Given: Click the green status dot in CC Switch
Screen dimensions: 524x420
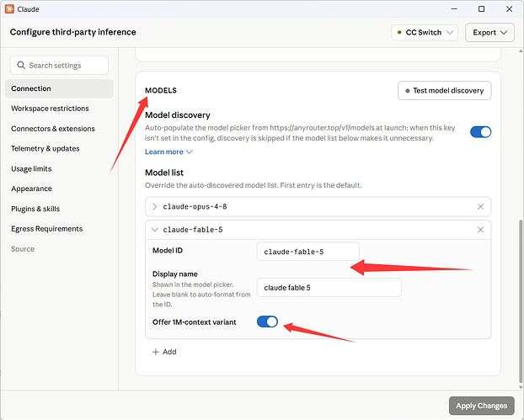Looking at the screenshot, I should click(399, 32).
